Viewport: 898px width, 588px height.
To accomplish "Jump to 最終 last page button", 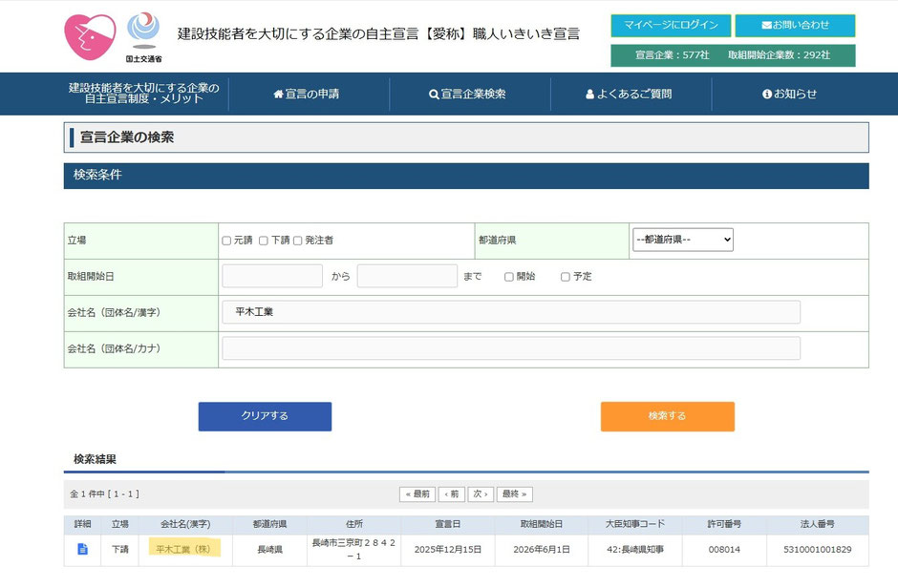I will coord(514,494).
